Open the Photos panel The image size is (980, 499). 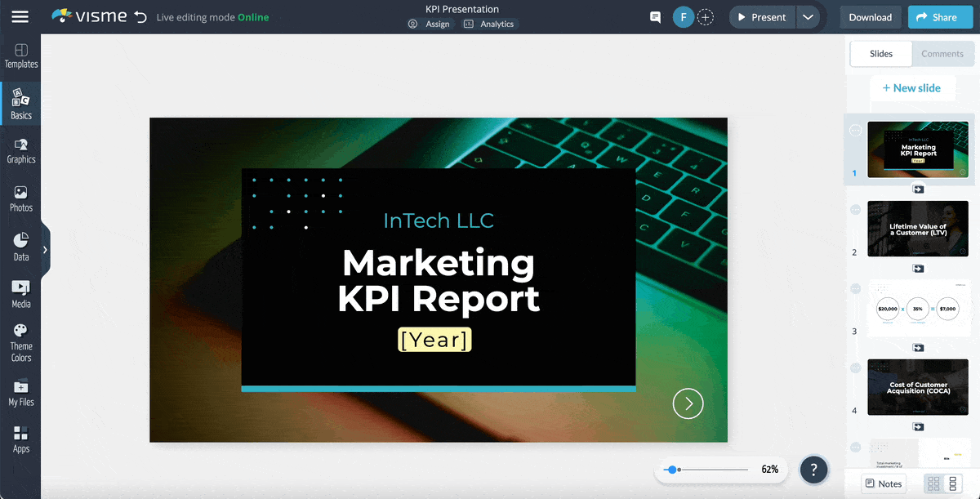click(x=21, y=198)
